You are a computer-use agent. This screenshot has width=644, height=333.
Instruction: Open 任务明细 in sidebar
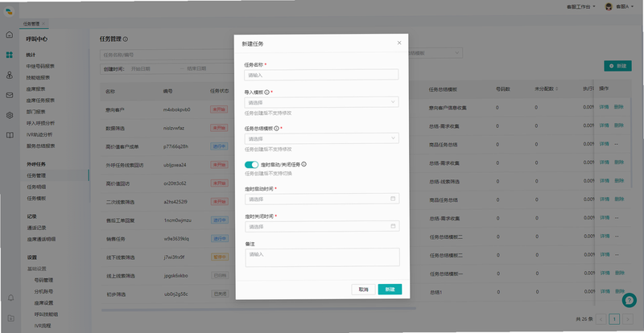click(x=36, y=187)
